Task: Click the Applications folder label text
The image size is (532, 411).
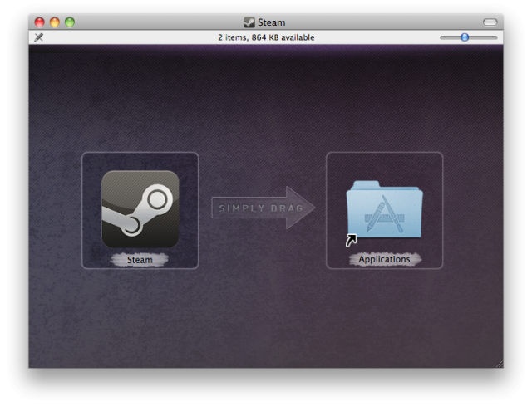Action: (384, 259)
